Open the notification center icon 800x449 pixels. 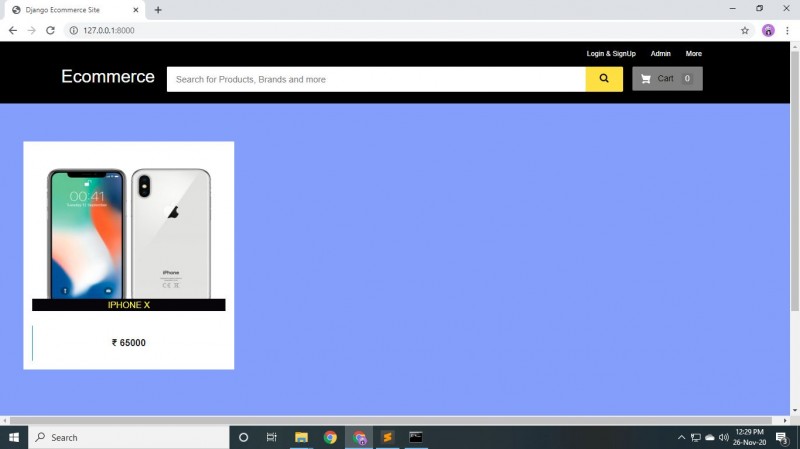[x=782, y=437]
